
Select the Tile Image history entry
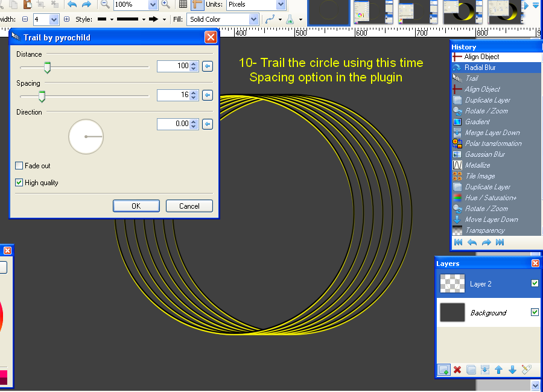pyautogui.click(x=496, y=176)
